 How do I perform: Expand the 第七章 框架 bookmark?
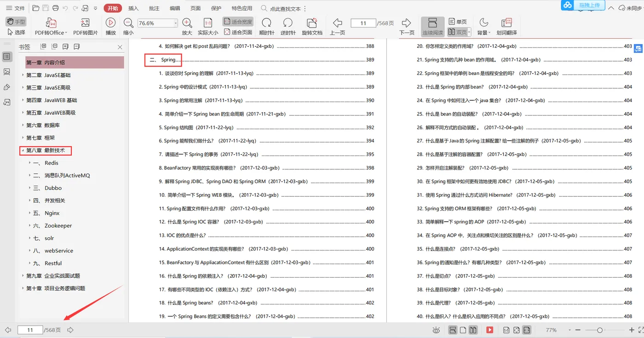tap(23, 137)
